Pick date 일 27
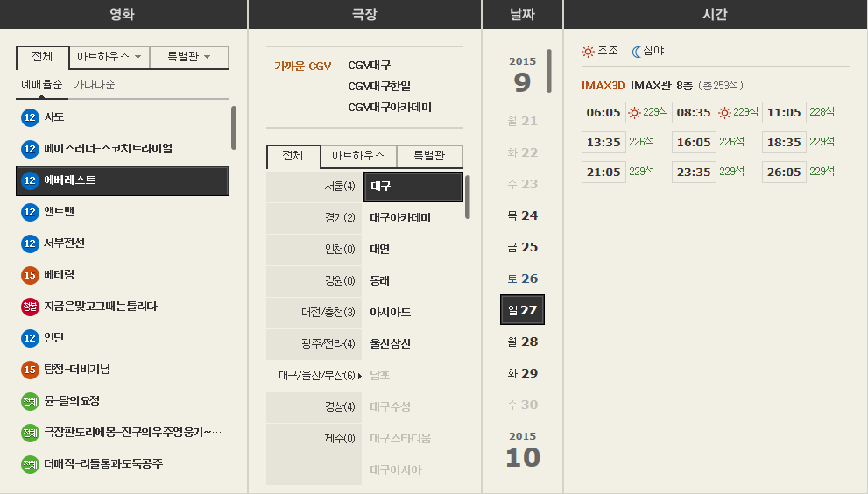Image resolution: width=868 pixels, height=494 pixels. [523, 310]
